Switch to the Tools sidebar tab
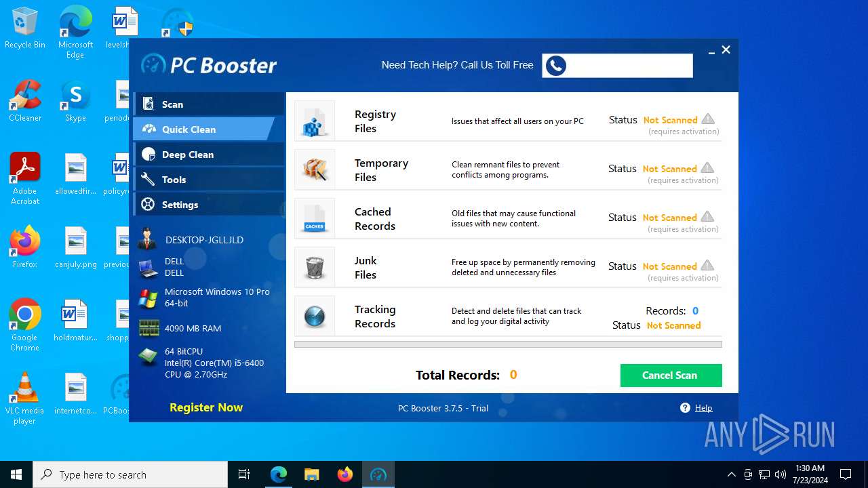868x488 pixels. point(208,180)
